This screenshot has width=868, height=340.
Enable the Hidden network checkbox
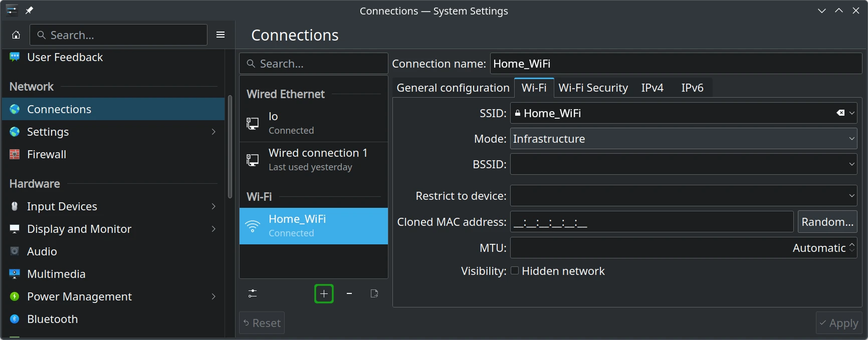[x=515, y=271]
